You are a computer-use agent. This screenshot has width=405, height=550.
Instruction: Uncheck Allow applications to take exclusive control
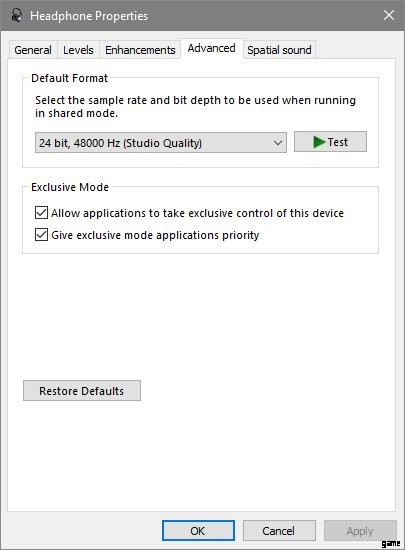[41, 213]
